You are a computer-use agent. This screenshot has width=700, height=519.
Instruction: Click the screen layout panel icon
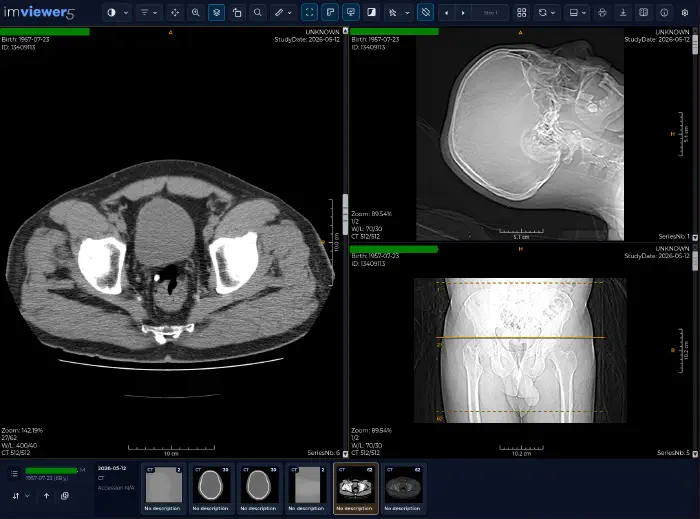574,12
